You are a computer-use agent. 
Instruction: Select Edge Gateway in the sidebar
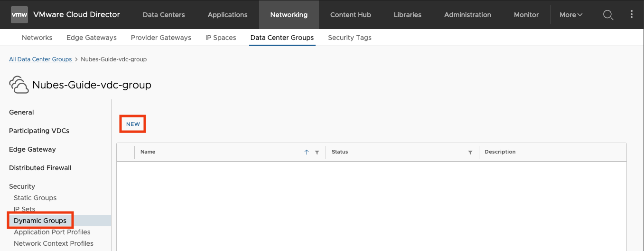[x=32, y=149]
